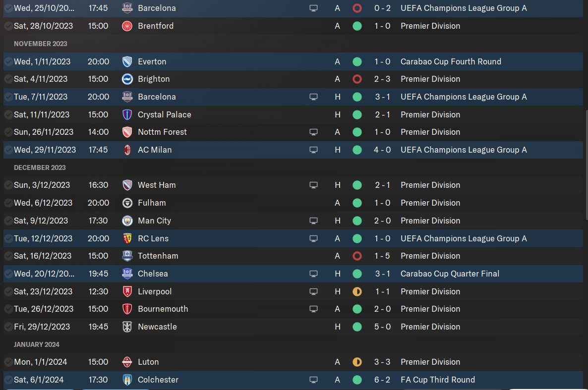Click the Newcastle club badge
Viewport: 588px width, 390px height.
point(127,327)
